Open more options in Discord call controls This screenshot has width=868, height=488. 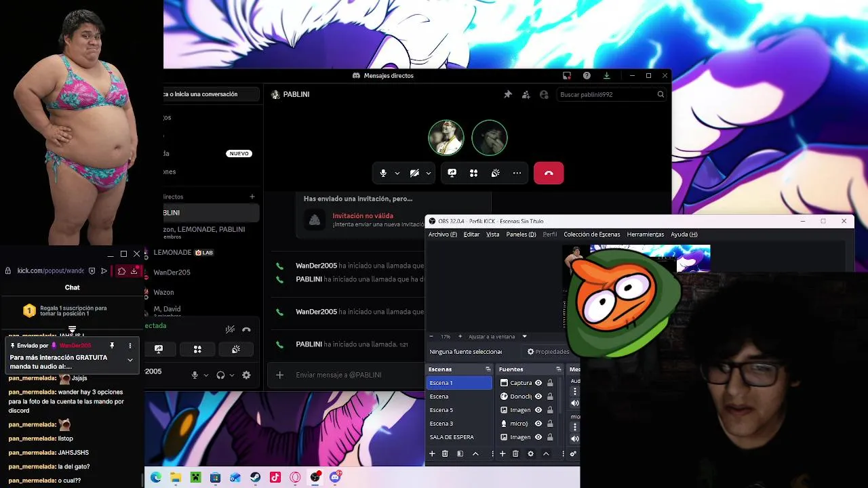(517, 174)
